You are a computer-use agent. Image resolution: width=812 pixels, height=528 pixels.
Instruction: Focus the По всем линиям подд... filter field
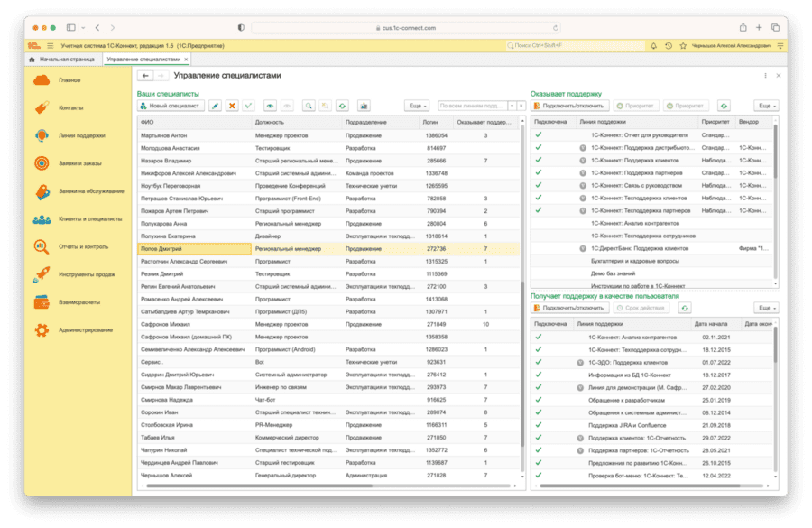[472, 106]
